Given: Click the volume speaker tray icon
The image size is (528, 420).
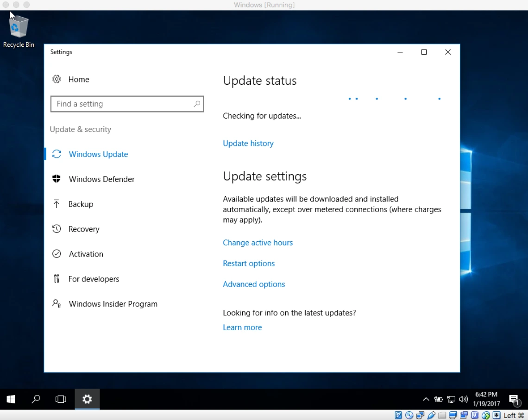Looking at the screenshot, I should pyautogui.click(x=463, y=400).
